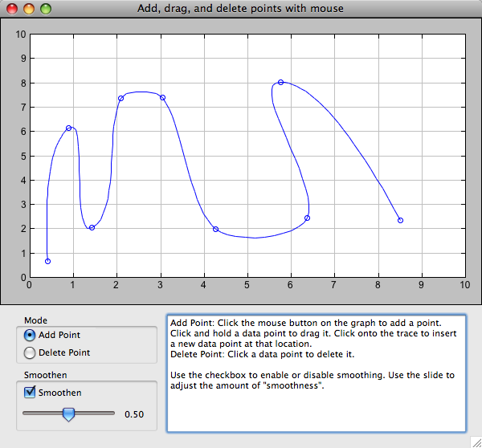
Task: Click the 0.50 smoothness value label
Action: tap(134, 414)
